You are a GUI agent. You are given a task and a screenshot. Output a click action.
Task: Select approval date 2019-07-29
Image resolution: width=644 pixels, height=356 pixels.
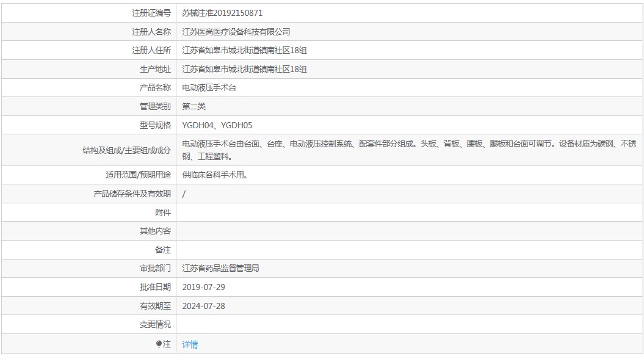tap(204, 287)
